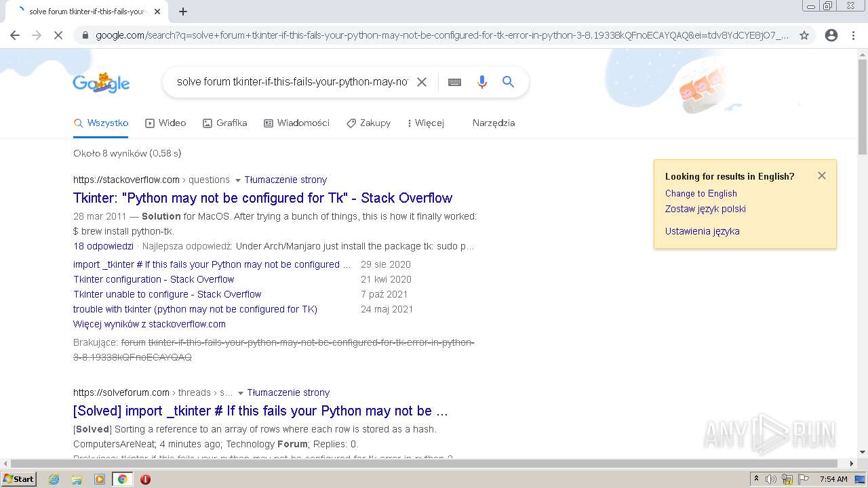Open the media player taskbar icon
Viewport: 868px width, 488px height.
coord(100,479)
